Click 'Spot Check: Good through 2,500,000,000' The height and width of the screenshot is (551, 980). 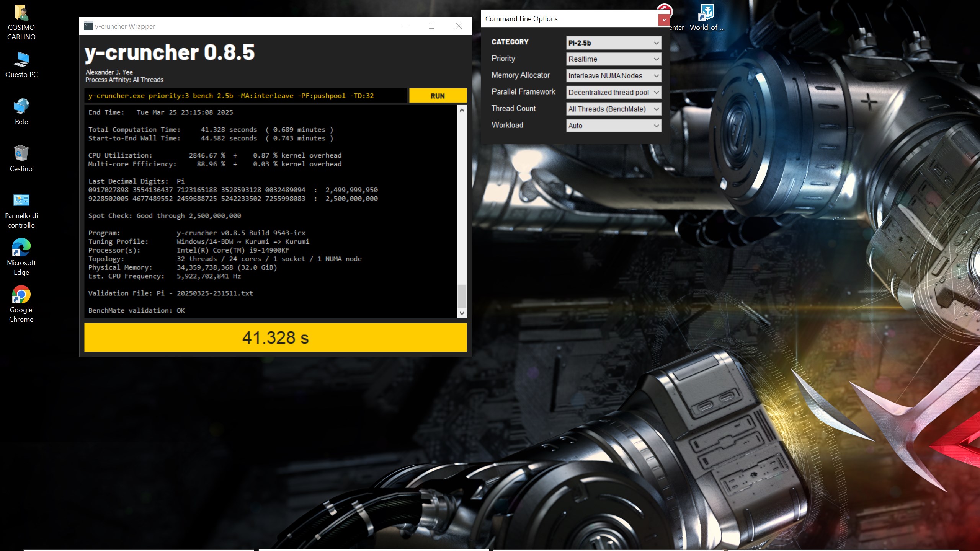(165, 216)
